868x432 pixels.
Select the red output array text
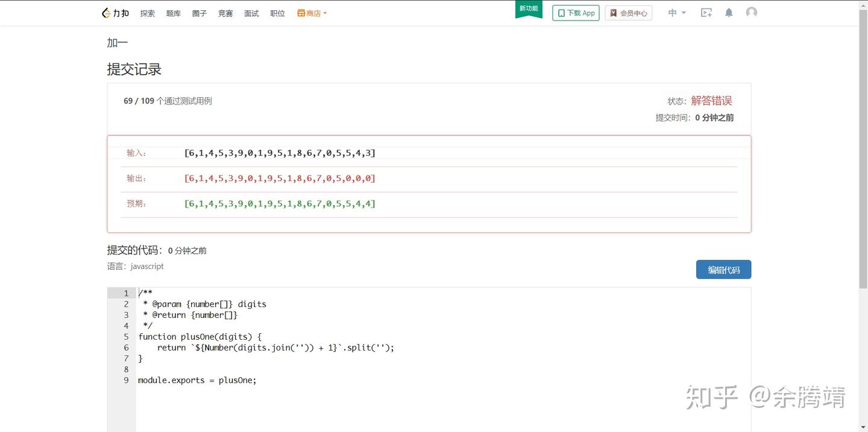click(x=280, y=179)
